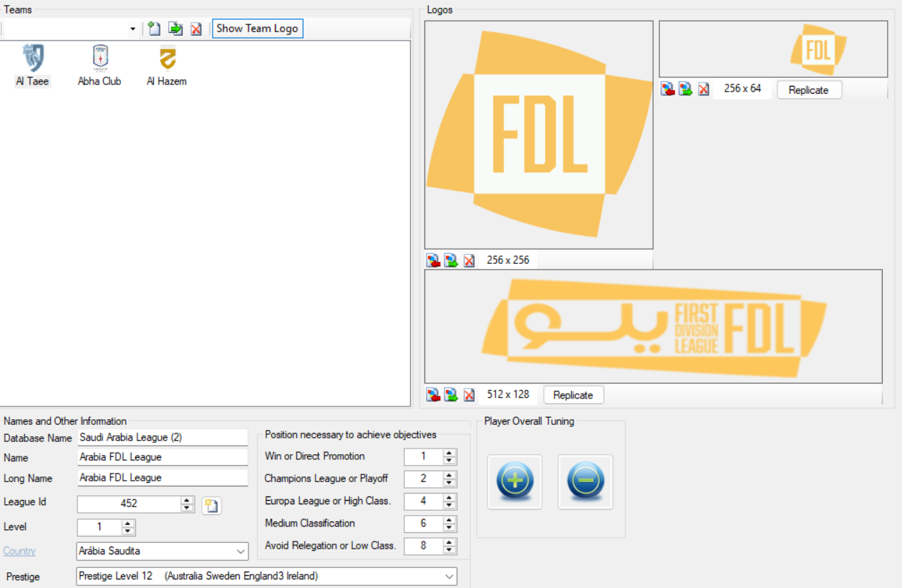Click the Show Team Logo button

tap(258, 29)
